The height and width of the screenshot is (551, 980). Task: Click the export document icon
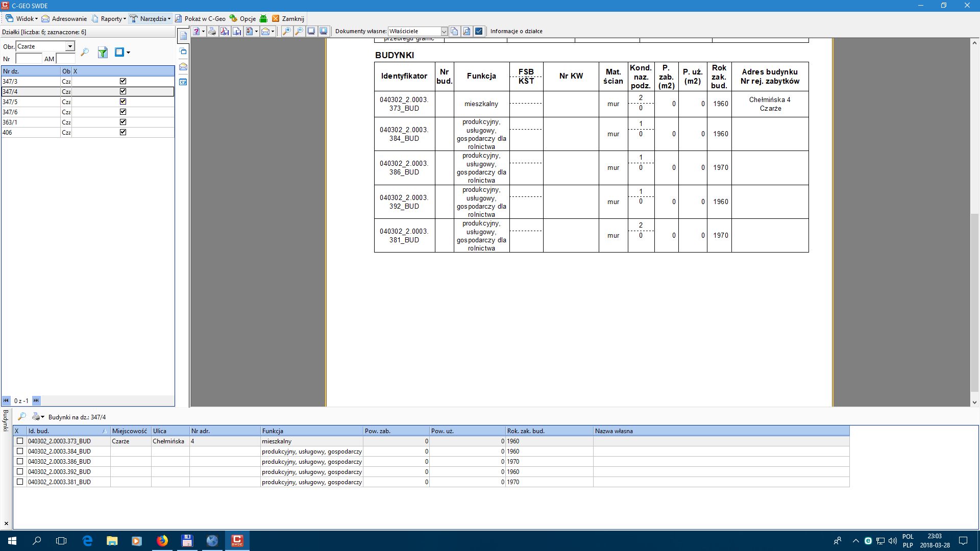pos(249,31)
